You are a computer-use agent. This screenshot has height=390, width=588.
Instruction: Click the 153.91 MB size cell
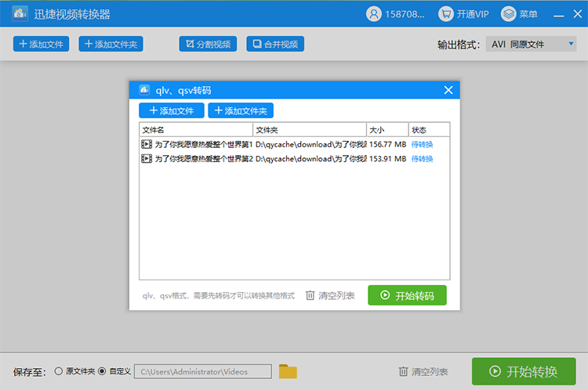click(388, 159)
